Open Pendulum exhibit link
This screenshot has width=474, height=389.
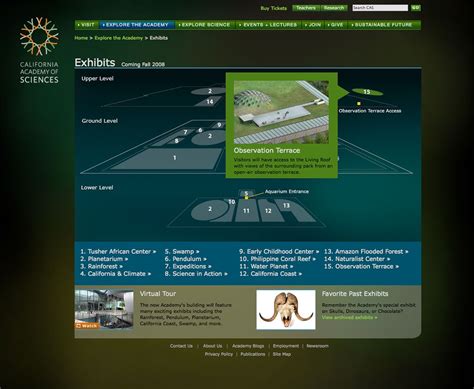tap(186, 259)
